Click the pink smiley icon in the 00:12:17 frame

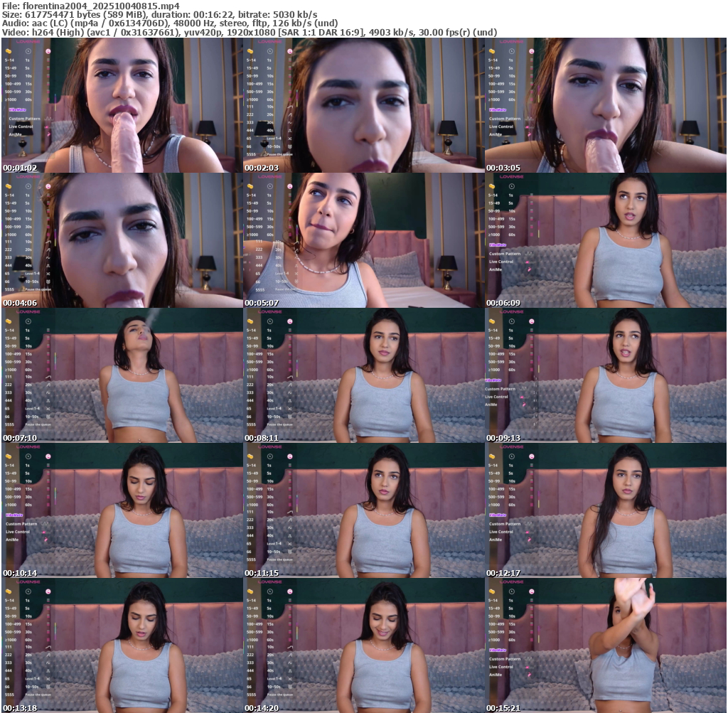pos(532,456)
